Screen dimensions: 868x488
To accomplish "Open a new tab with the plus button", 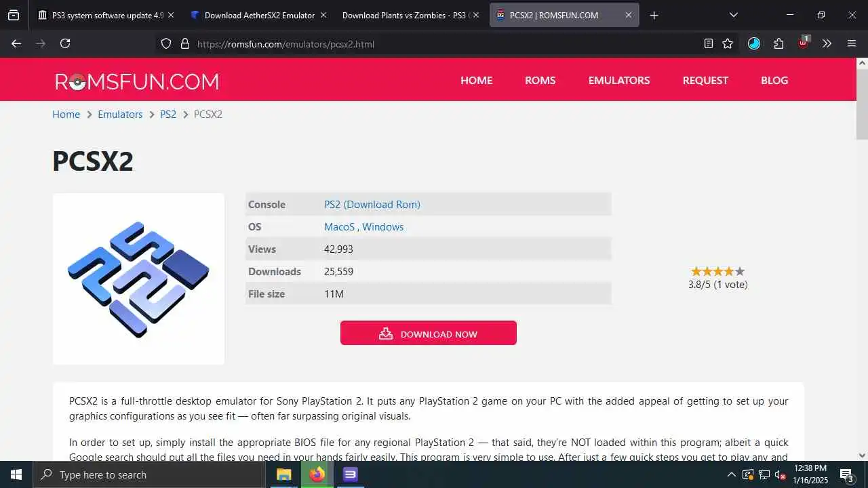I will click(x=654, y=15).
